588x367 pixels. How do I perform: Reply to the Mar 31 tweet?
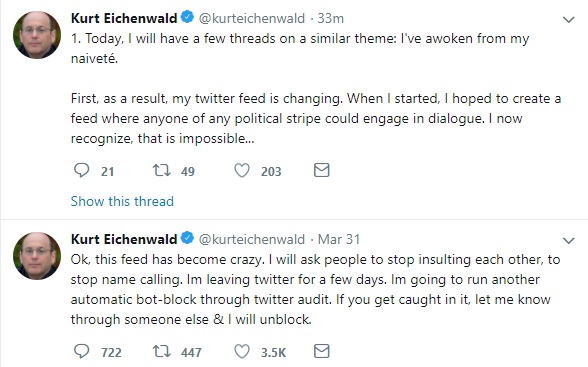tap(81, 352)
